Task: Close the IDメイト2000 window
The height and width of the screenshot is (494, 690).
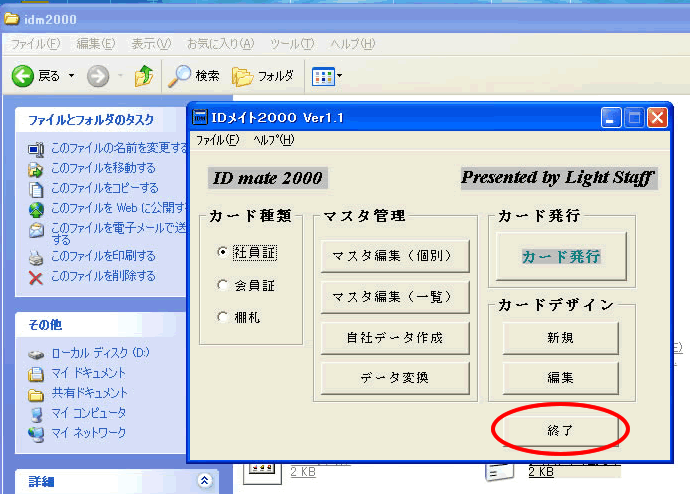Action: (x=657, y=118)
